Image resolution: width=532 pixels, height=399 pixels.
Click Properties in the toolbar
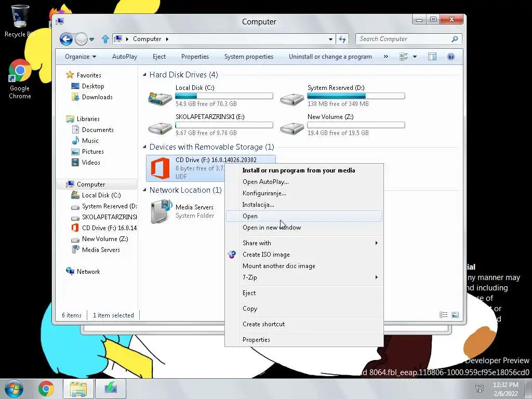click(x=195, y=57)
